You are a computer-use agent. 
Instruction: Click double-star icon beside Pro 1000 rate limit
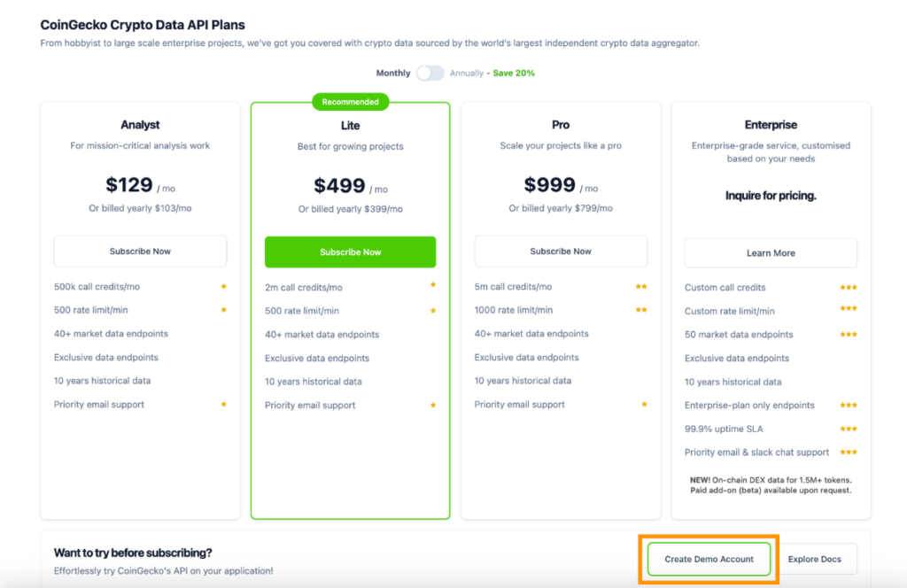[640, 310]
